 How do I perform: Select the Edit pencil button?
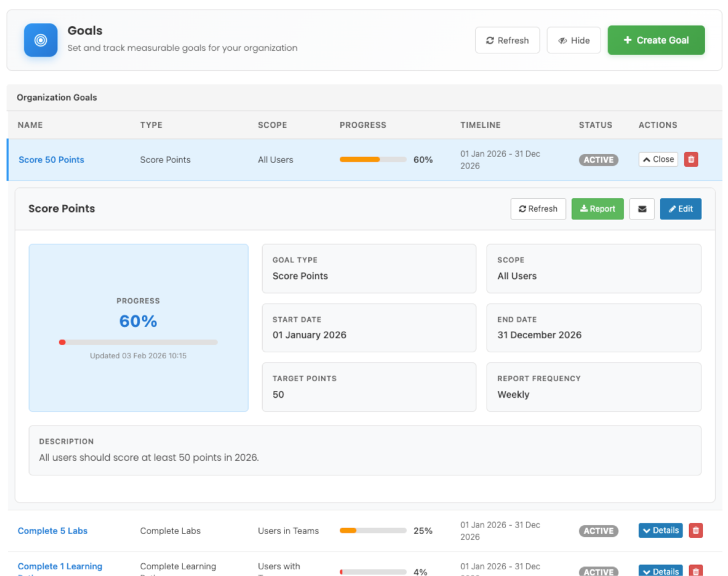pyautogui.click(x=680, y=209)
